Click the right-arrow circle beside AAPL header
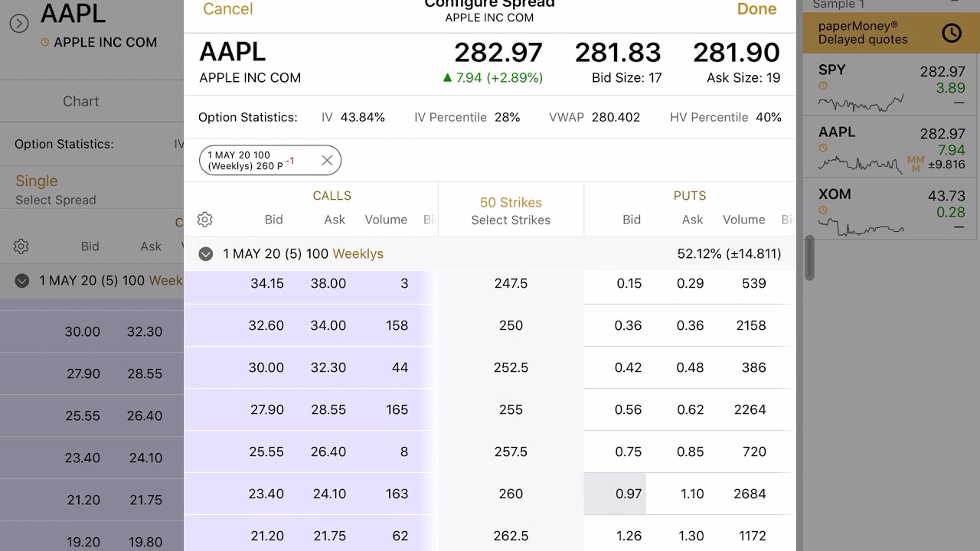 [x=19, y=24]
